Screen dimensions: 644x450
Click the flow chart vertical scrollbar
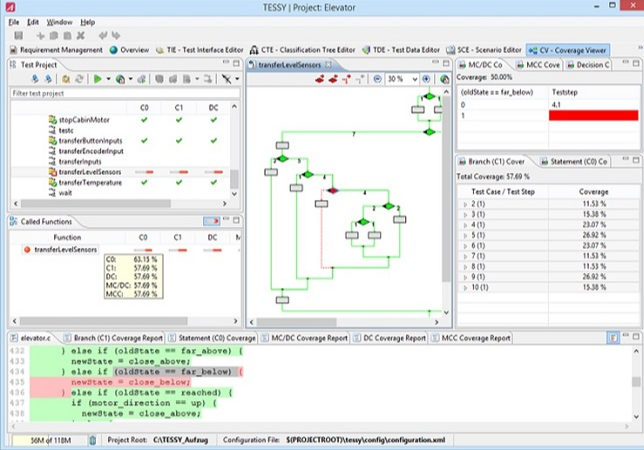446,189
